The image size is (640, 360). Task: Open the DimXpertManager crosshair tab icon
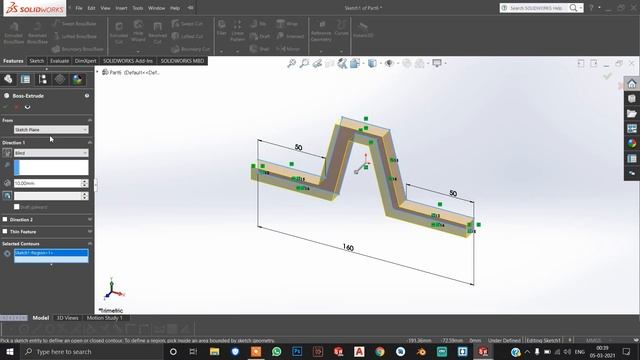(x=60, y=79)
